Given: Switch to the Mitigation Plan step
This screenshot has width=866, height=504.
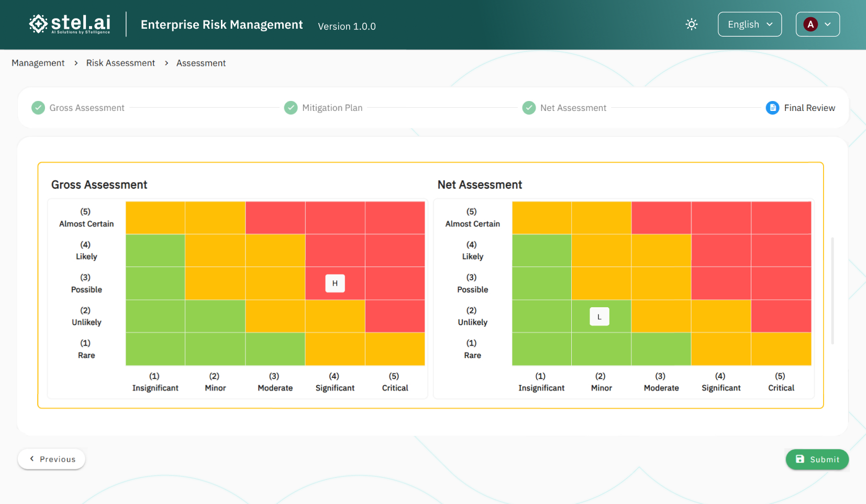Looking at the screenshot, I should pyautogui.click(x=332, y=108).
